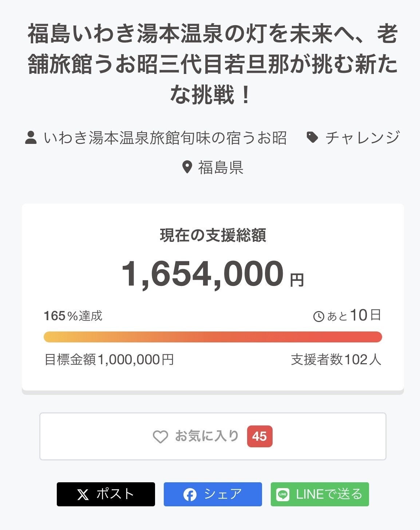
Task: Click the red 45 favorites count badge
Action: coord(259,436)
